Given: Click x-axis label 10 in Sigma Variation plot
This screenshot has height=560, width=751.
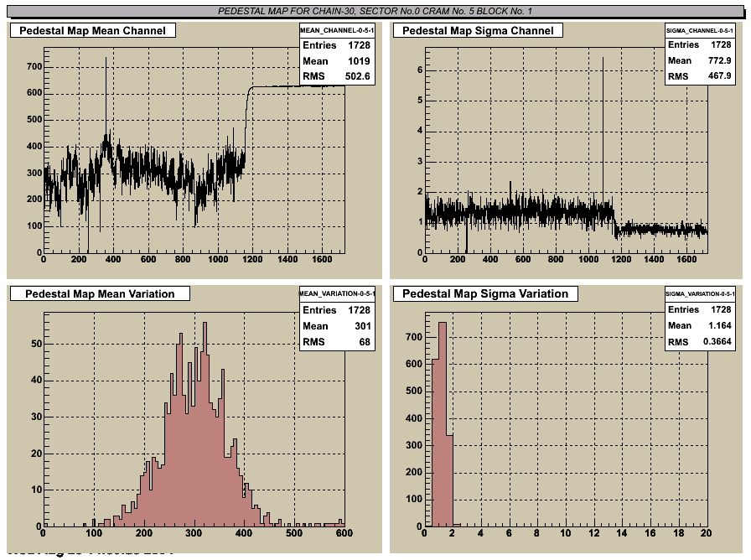Looking at the screenshot, I should [x=565, y=532].
